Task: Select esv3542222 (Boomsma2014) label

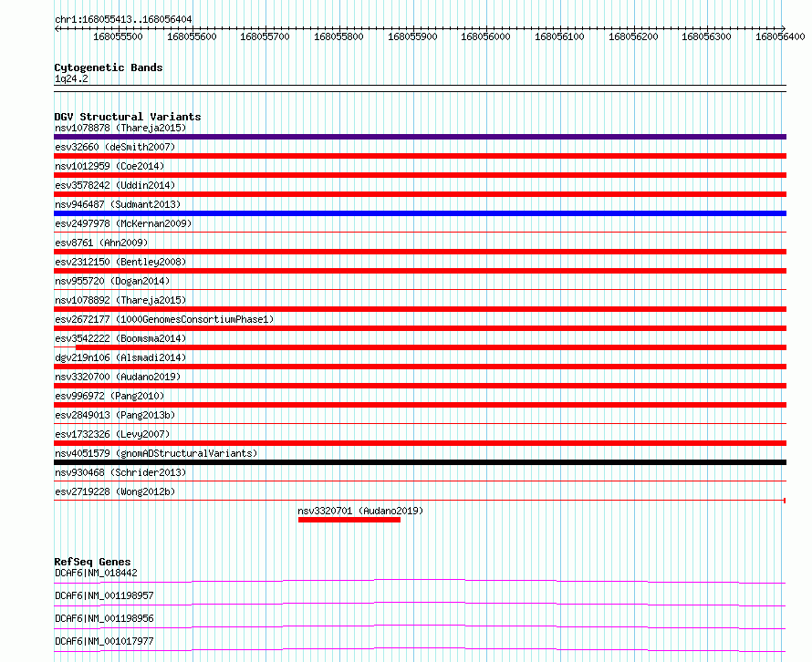Action: pos(120,338)
